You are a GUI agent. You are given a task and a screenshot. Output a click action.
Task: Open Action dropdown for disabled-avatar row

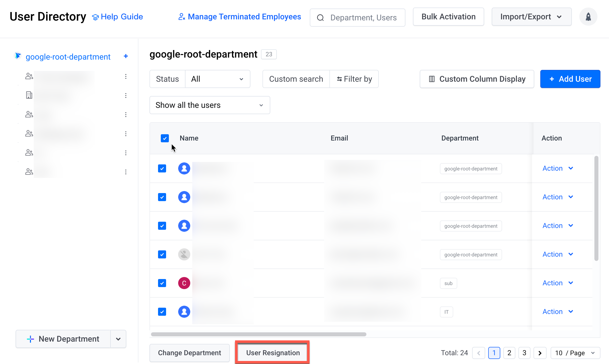[558, 254]
